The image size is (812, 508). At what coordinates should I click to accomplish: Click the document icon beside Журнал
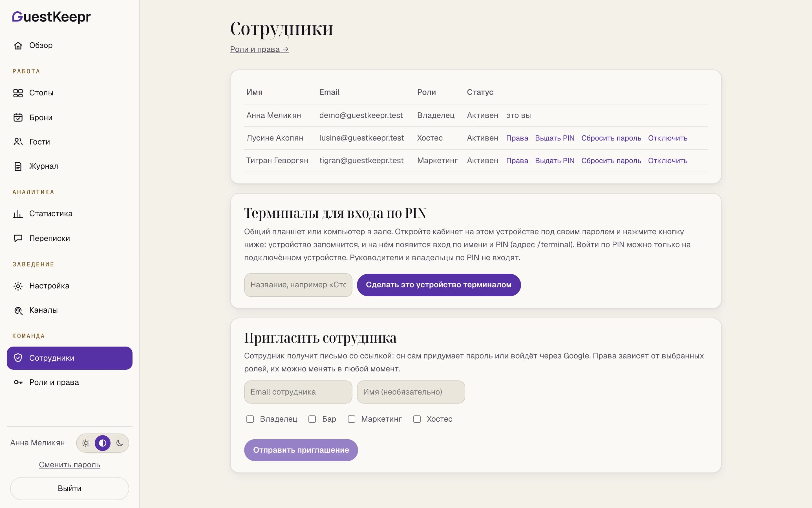click(x=18, y=166)
